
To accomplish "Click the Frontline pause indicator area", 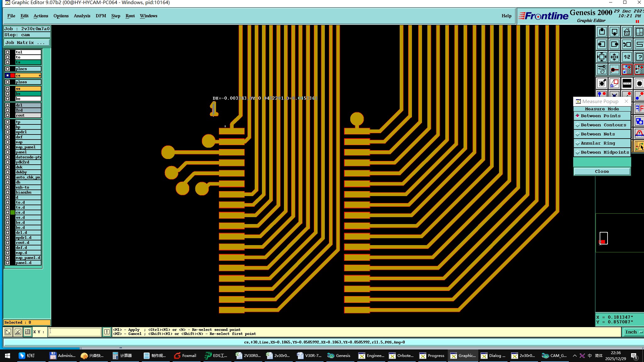I will coord(637,21).
